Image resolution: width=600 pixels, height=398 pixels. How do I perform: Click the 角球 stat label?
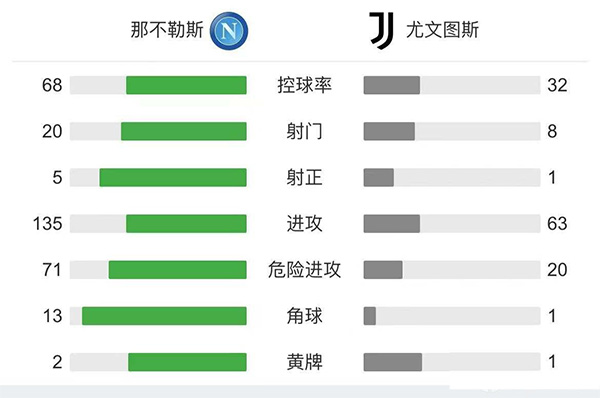pos(304,316)
